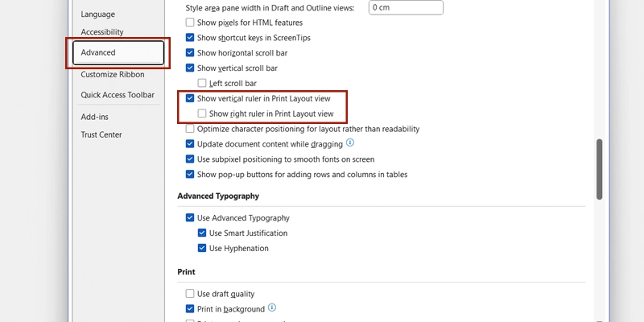644x322 pixels.
Task: Open the Language settings category
Action: pyautogui.click(x=98, y=14)
